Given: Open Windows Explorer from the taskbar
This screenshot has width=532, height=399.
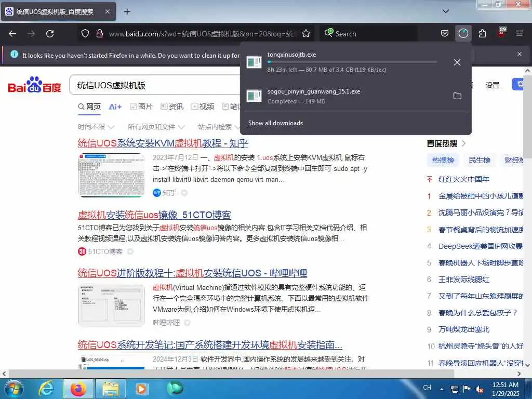Looking at the screenshot, I should [111, 389].
